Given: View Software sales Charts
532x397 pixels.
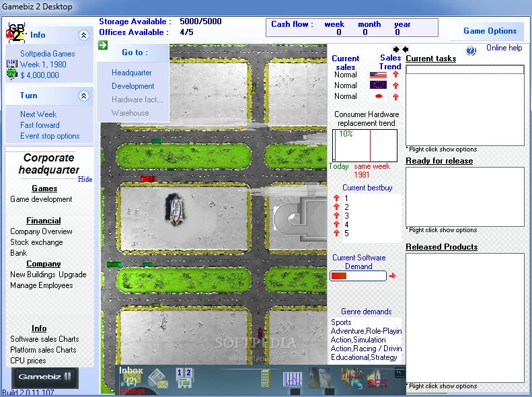Looking at the screenshot, I should pyautogui.click(x=44, y=339).
